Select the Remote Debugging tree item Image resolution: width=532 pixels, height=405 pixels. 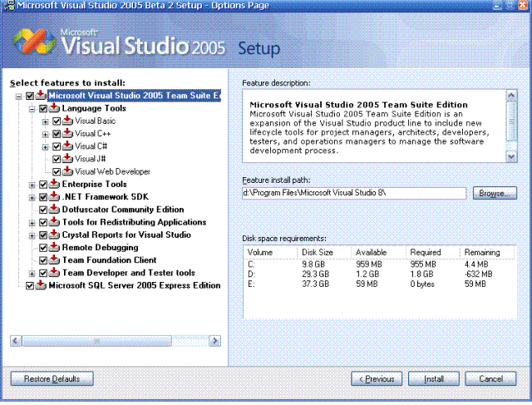click(100, 248)
